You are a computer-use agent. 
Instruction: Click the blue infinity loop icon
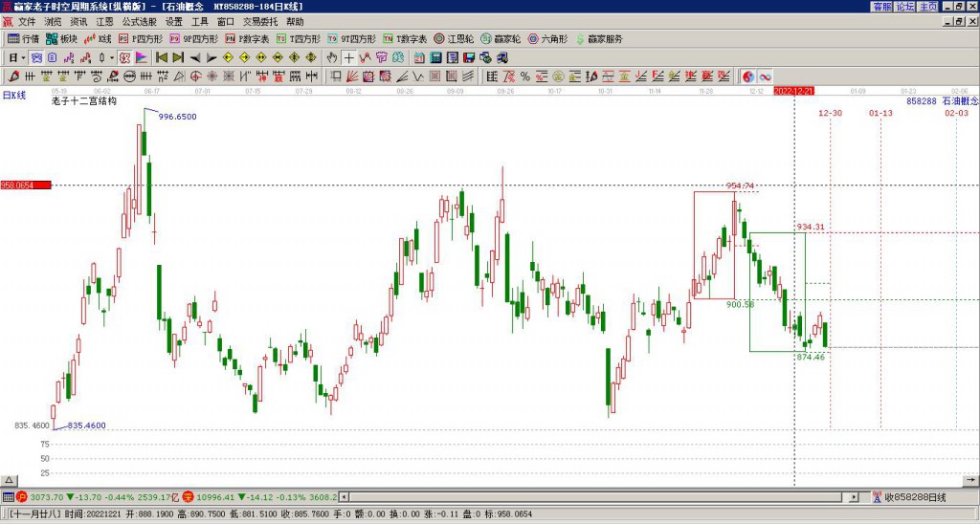(765, 76)
